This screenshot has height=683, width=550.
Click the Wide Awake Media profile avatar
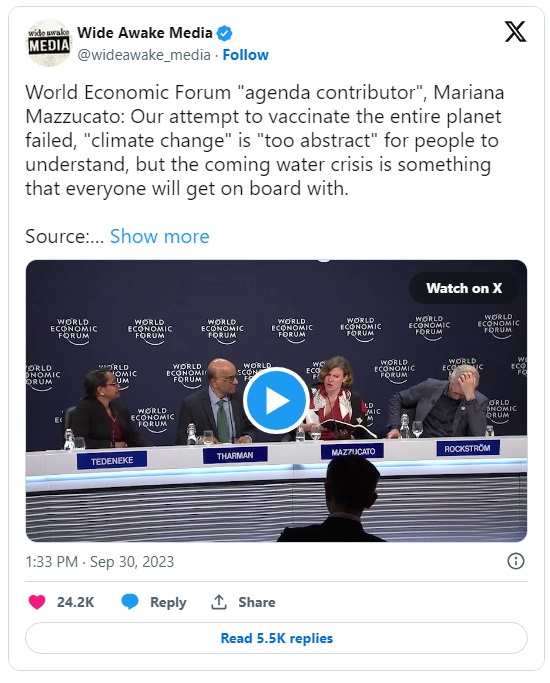(49, 43)
